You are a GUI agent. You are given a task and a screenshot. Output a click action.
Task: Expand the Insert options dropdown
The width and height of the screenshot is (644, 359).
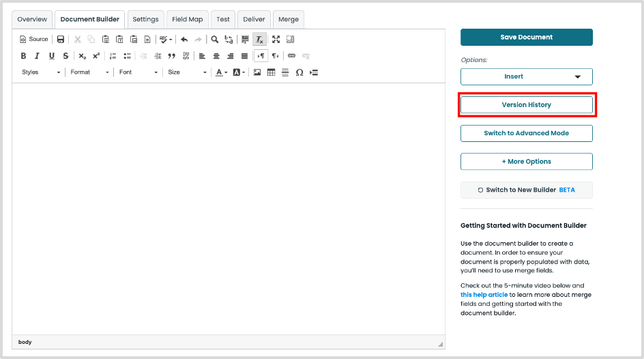pos(526,76)
